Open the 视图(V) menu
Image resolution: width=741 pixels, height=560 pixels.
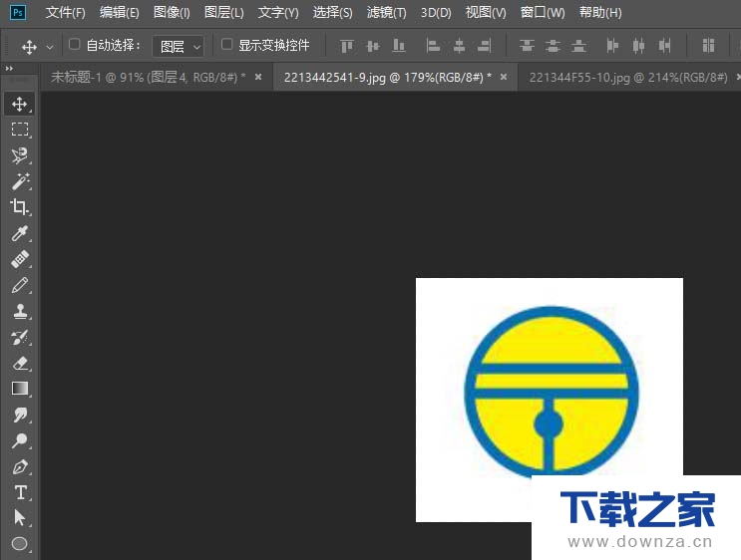(486, 13)
